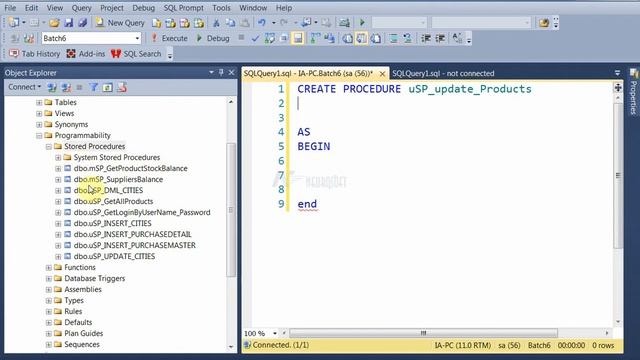The image size is (640, 360).
Task: Open the Debug menu
Action: [144, 8]
